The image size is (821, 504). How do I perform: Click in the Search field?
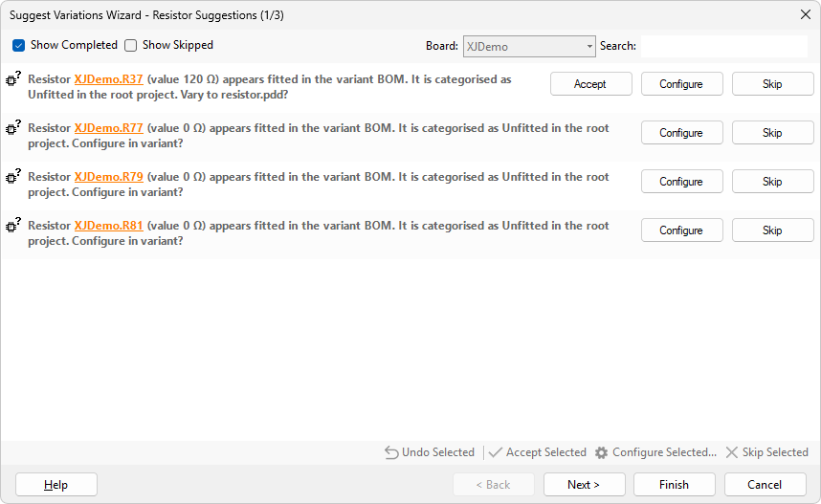723,46
